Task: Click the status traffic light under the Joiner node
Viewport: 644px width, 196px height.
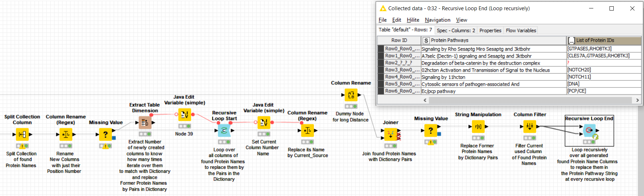Action: pos(390,146)
